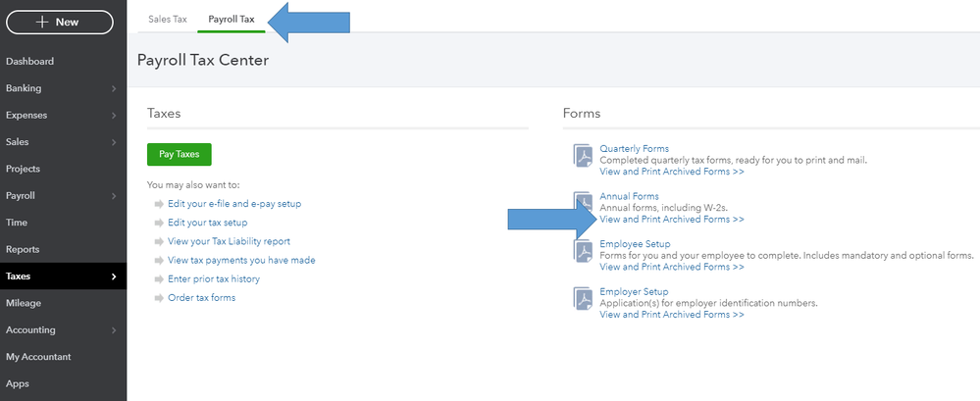Screen dimensions: 980x401
Task: Select the Payroll Tax tab
Action: point(232,19)
